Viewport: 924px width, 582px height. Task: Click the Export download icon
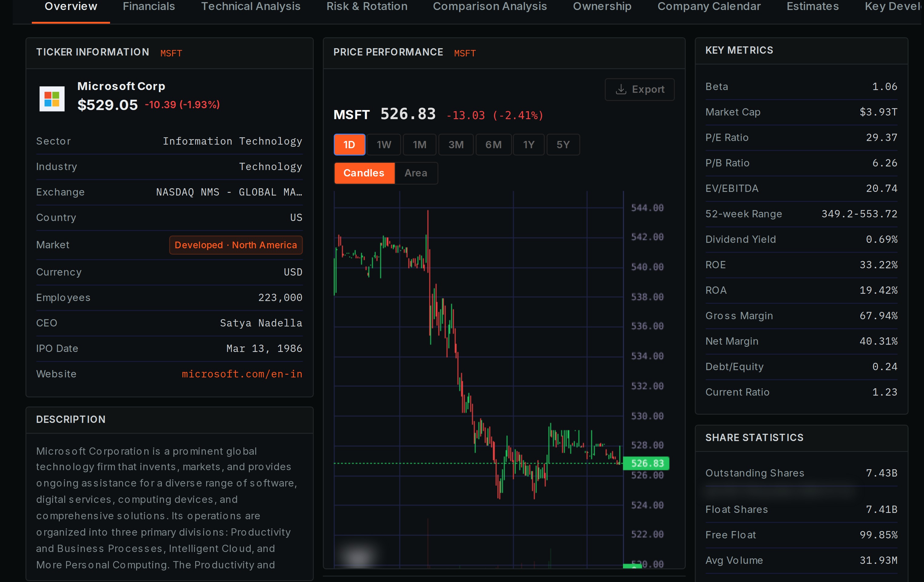click(621, 89)
